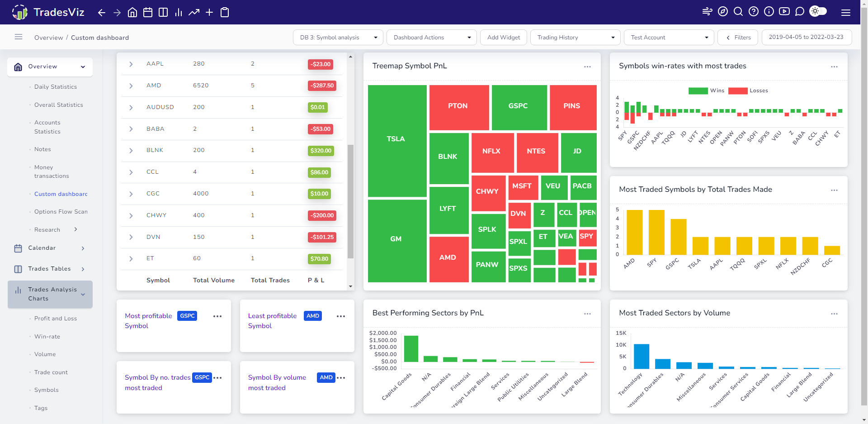Expand the Calendar sidebar section
The width and height of the screenshot is (868, 424).
tap(83, 248)
